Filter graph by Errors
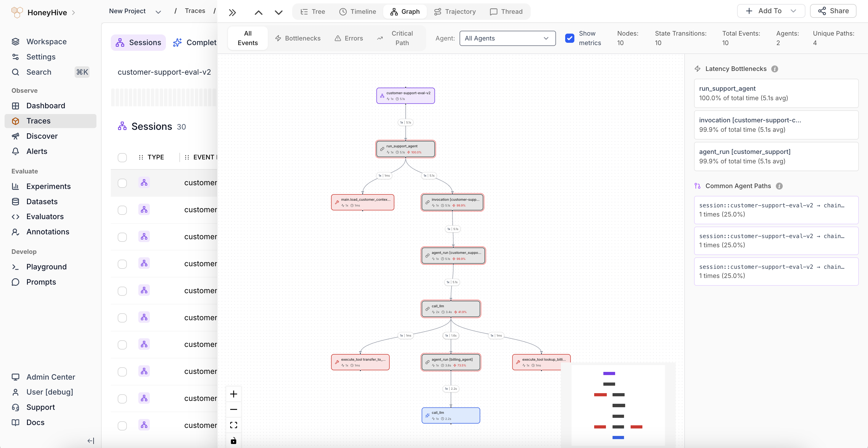The width and height of the screenshot is (868, 448). 349,38
